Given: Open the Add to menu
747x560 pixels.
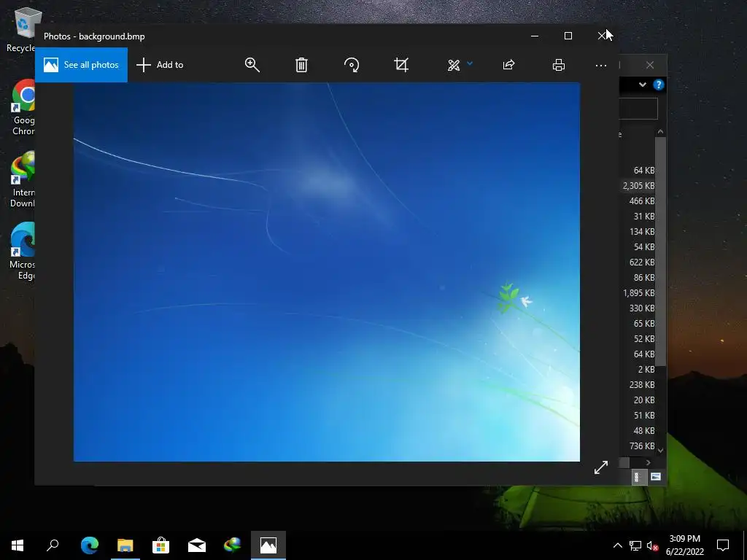Looking at the screenshot, I should (160, 65).
